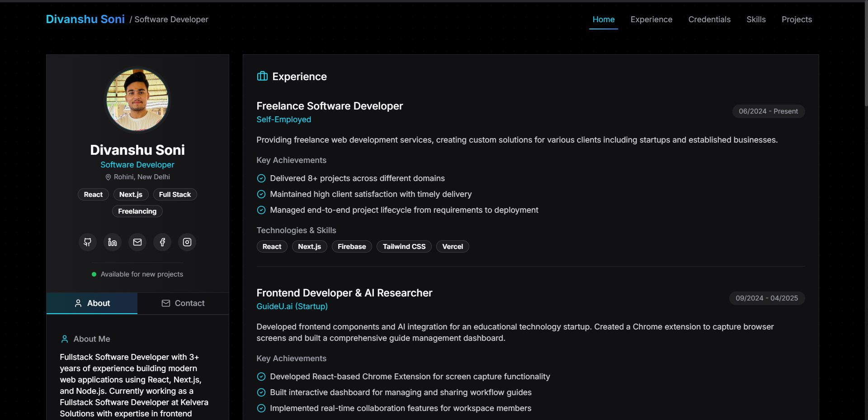This screenshot has width=868, height=420.
Task: Click the Full Stack tag
Action: pos(175,195)
